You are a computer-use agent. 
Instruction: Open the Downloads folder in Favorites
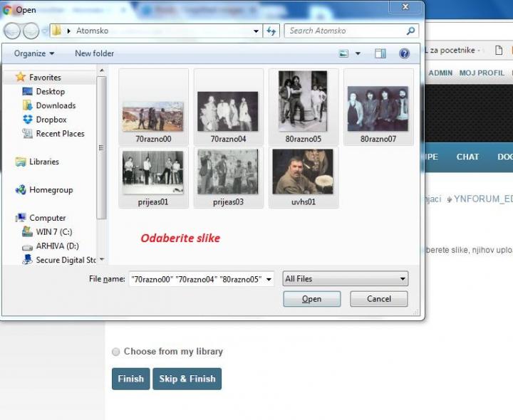click(56, 105)
